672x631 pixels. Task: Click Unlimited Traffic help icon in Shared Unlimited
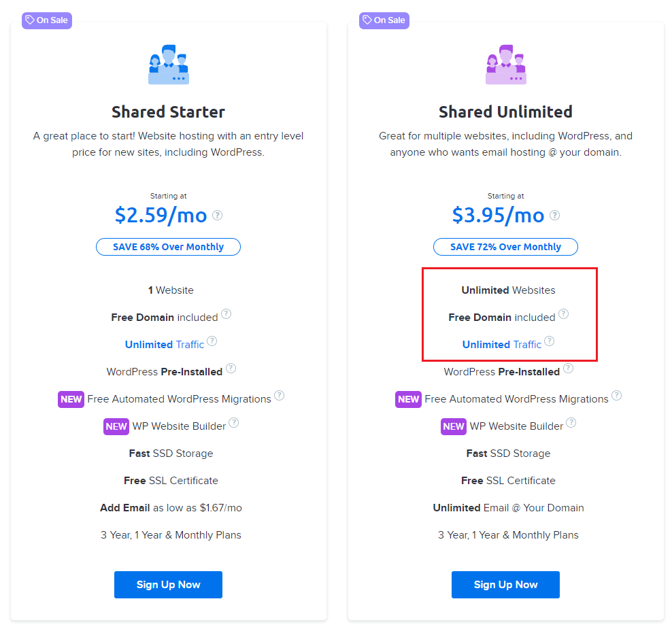549,341
